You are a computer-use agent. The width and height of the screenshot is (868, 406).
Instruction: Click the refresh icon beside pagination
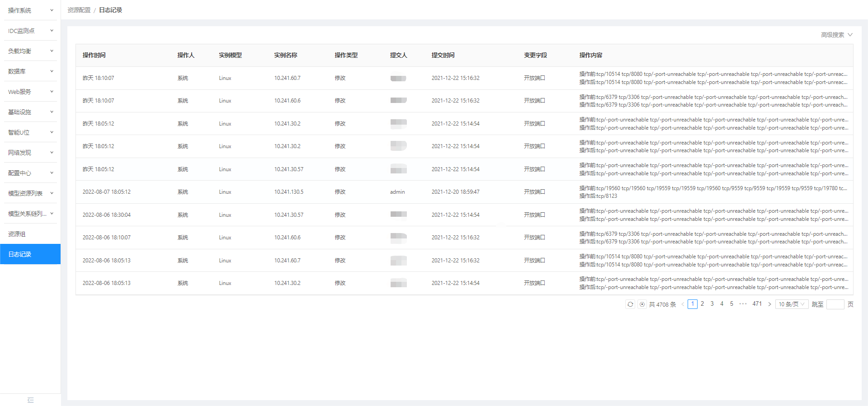pyautogui.click(x=630, y=304)
